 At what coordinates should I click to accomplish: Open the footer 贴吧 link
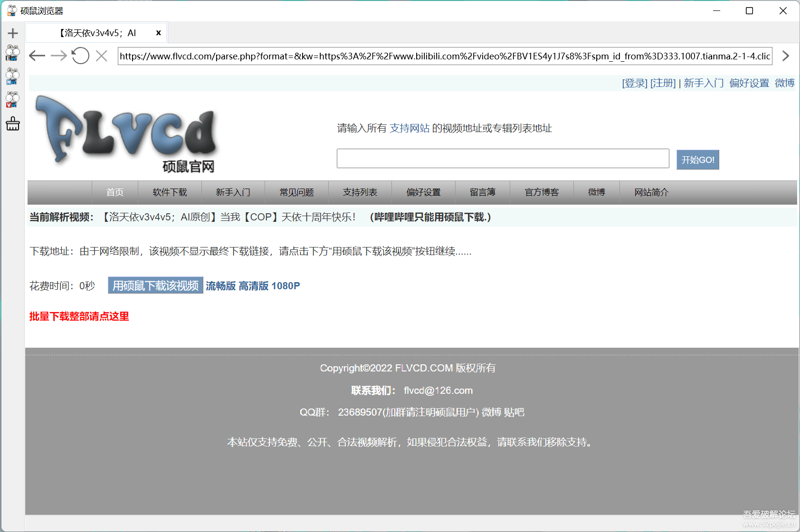pos(514,412)
